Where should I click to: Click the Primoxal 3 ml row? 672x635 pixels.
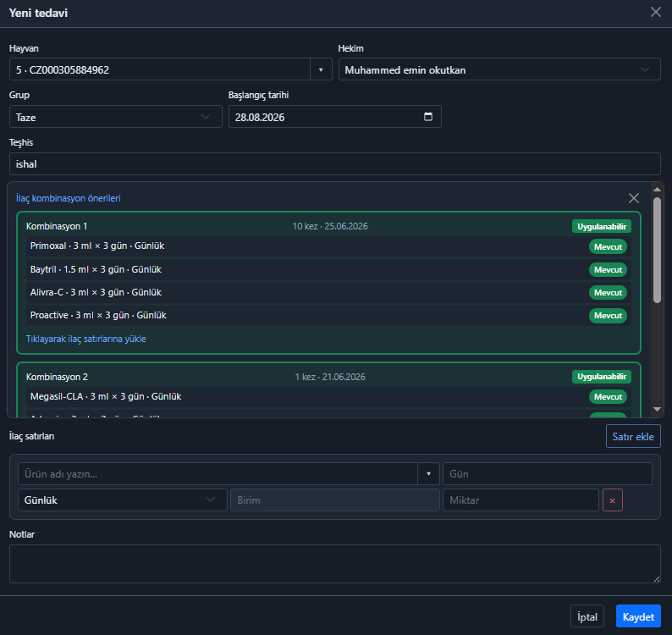pyautogui.click(x=328, y=246)
